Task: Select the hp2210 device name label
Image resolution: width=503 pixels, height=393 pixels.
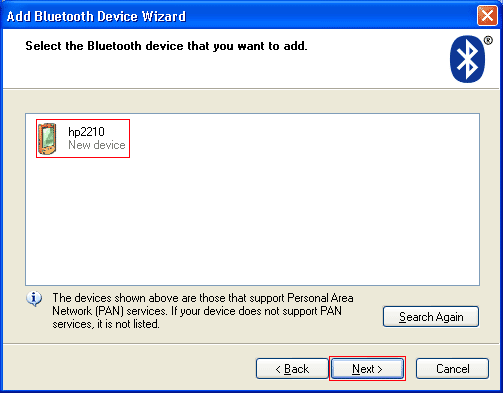Action: pyautogui.click(x=86, y=132)
